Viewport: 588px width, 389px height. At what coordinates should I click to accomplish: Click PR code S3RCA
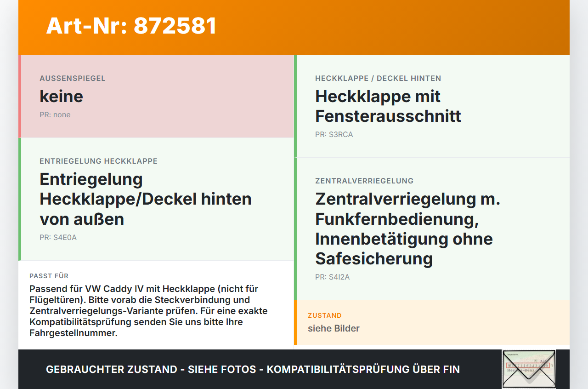[334, 135]
